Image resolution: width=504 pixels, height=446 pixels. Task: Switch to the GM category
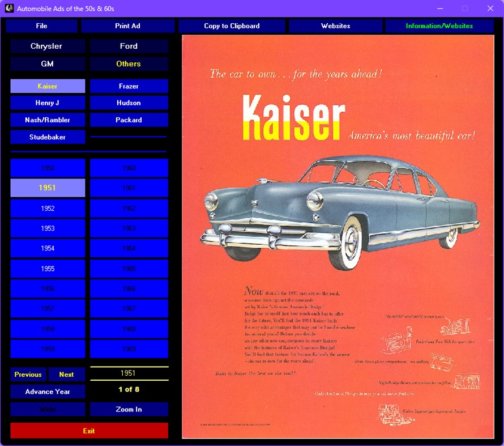(x=47, y=64)
